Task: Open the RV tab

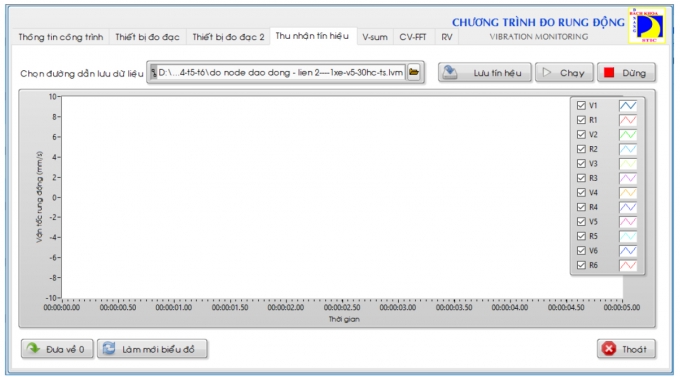Action: coord(447,37)
